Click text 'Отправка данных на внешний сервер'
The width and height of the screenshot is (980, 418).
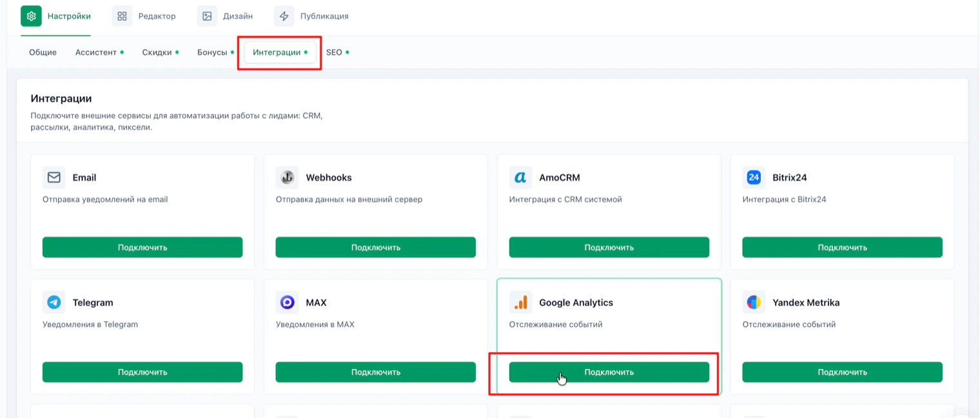click(349, 199)
